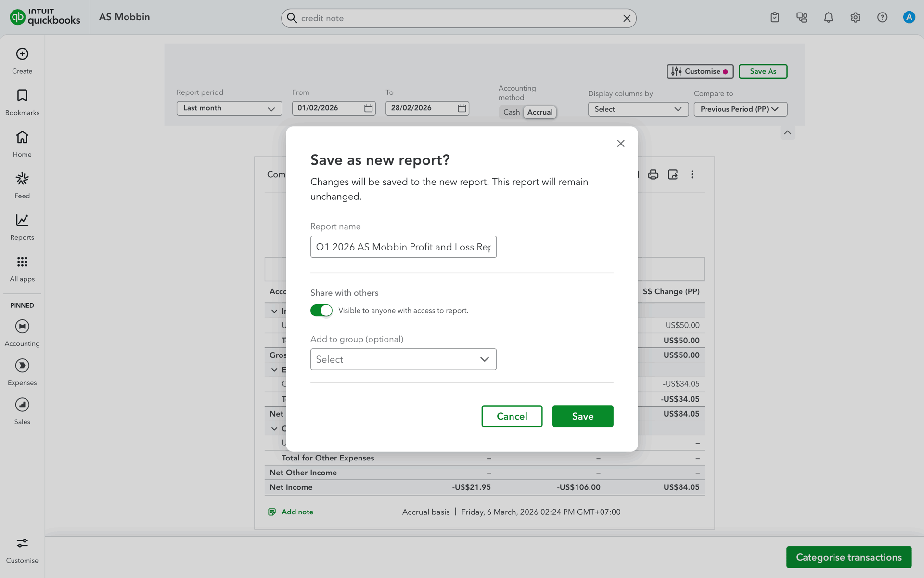Edit the Report name field
The width and height of the screenshot is (924, 578).
point(403,247)
